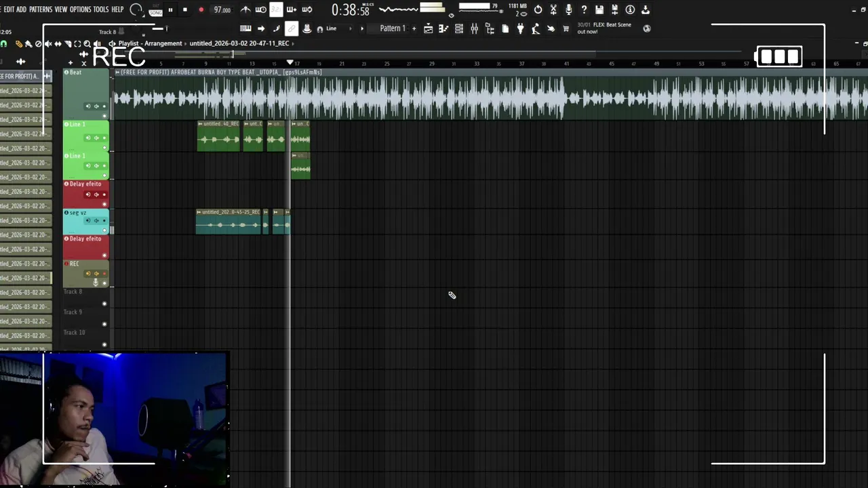868x488 pixels.
Task: Click the REC track arm microphone icon
Action: tap(96, 282)
